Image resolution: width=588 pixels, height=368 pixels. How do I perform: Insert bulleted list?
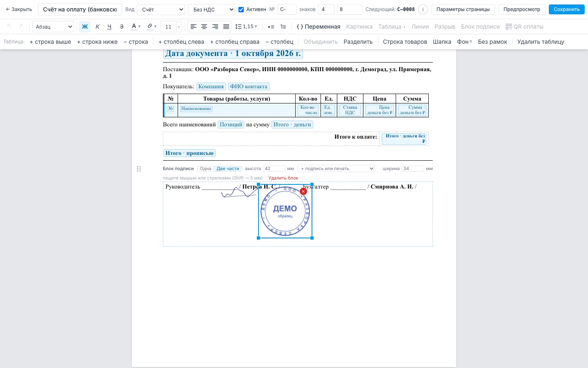point(271,27)
